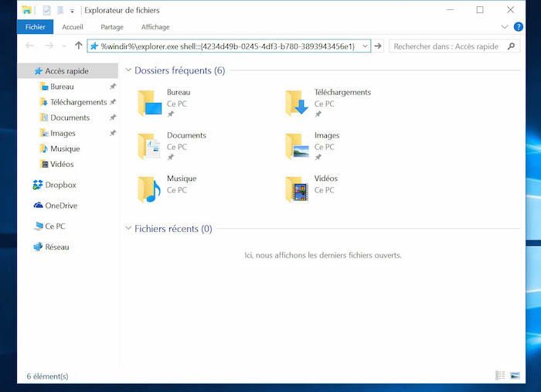Click the properties checkmark in quick access toolbar
This screenshot has height=392, width=541.
tap(46, 10)
